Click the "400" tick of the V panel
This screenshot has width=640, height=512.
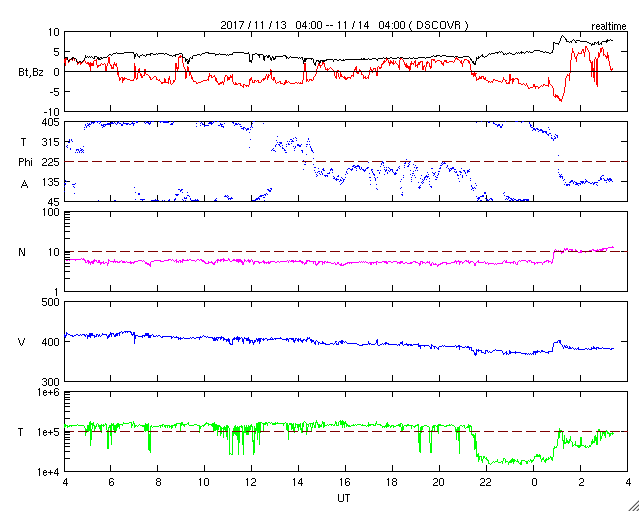(x=52, y=342)
